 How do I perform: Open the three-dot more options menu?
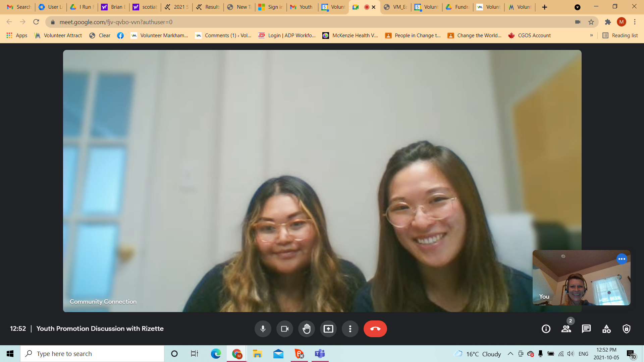pyautogui.click(x=350, y=329)
